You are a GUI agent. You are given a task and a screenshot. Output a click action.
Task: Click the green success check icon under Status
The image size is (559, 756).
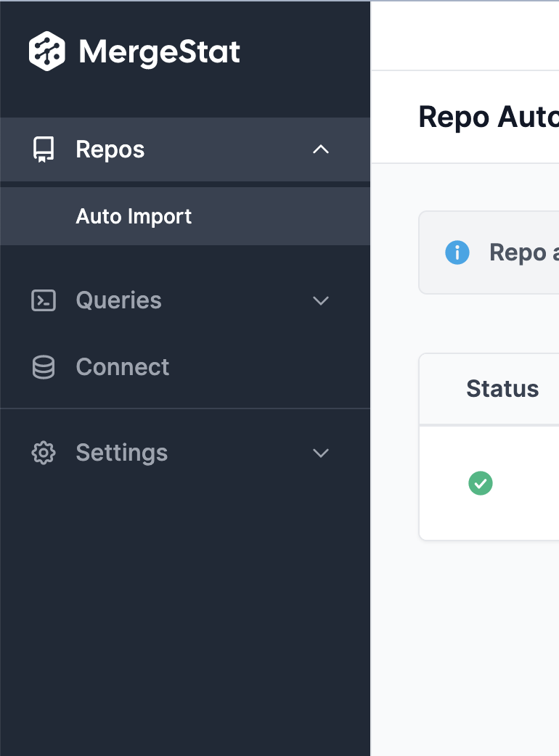pyautogui.click(x=481, y=483)
